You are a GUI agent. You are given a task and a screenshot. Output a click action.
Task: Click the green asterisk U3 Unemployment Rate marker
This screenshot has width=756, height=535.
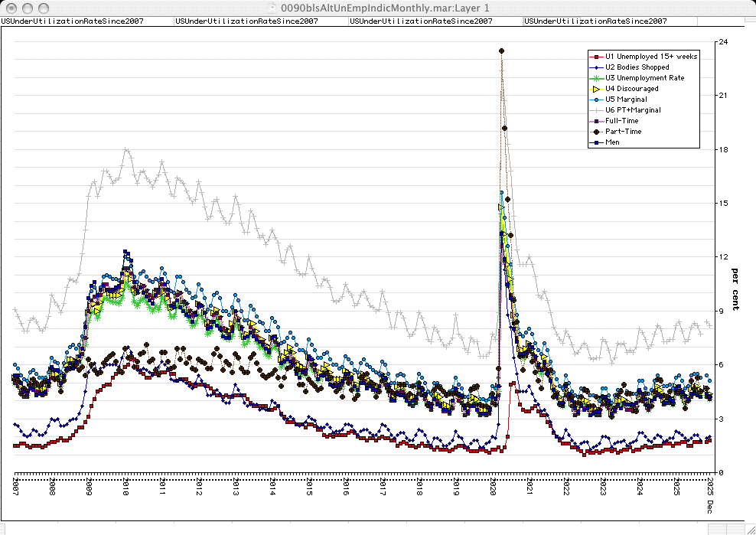click(x=595, y=78)
